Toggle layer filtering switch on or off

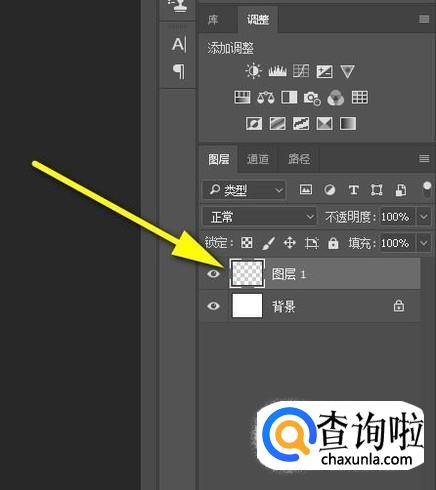(x=427, y=190)
